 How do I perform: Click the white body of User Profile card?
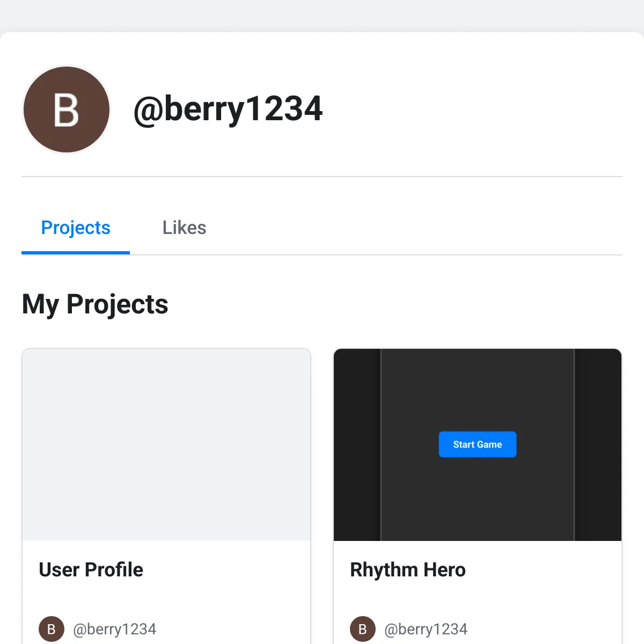(215, 596)
